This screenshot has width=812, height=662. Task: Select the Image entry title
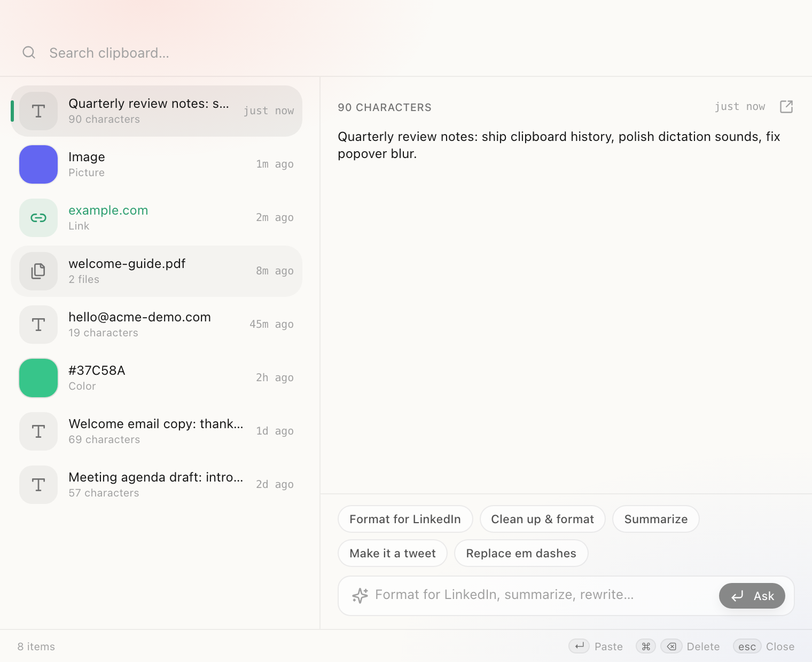point(87,157)
